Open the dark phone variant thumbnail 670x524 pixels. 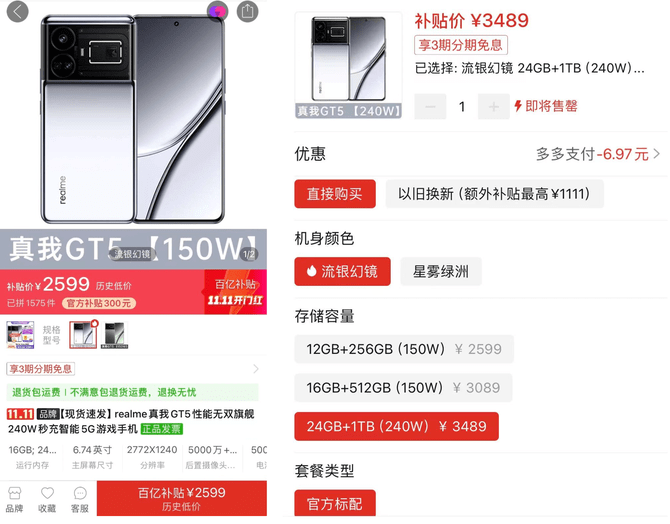pyautogui.click(x=115, y=335)
